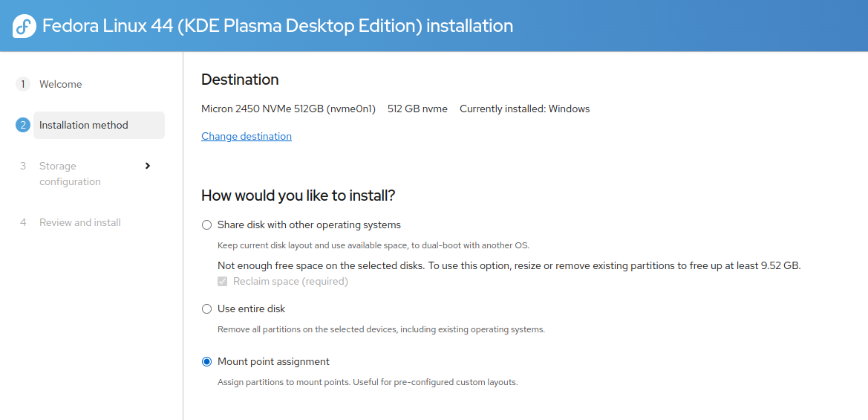868x420 pixels.
Task: Select Mount point assignment radio button
Action: click(206, 362)
